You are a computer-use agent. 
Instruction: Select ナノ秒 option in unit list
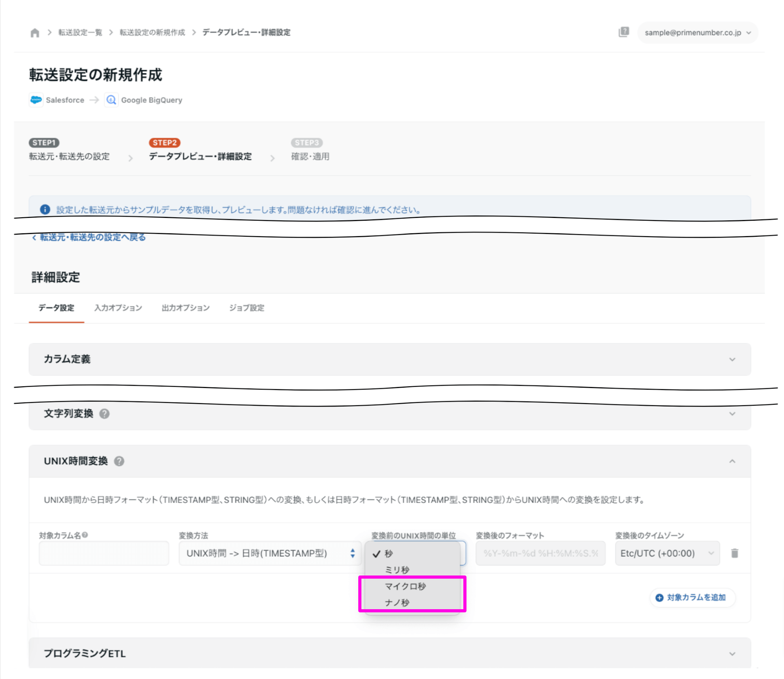click(x=412, y=603)
